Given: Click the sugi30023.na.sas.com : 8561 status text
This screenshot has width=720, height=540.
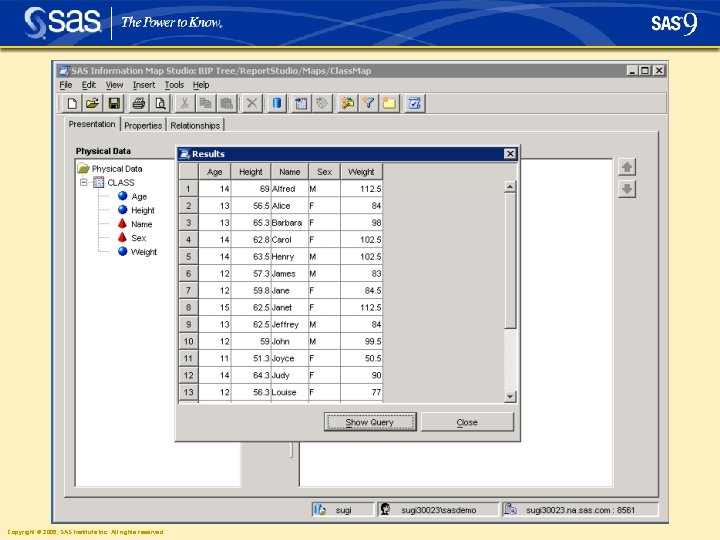Looking at the screenshot, I should point(580,510).
